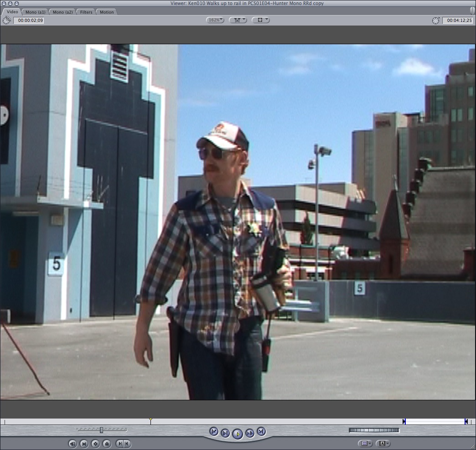Click the Mark Clip button
This screenshot has width=476, height=450.
(x=84, y=443)
